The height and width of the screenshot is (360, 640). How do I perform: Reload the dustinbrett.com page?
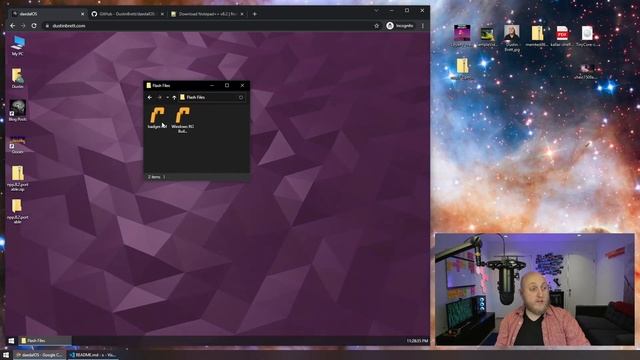(x=34, y=26)
